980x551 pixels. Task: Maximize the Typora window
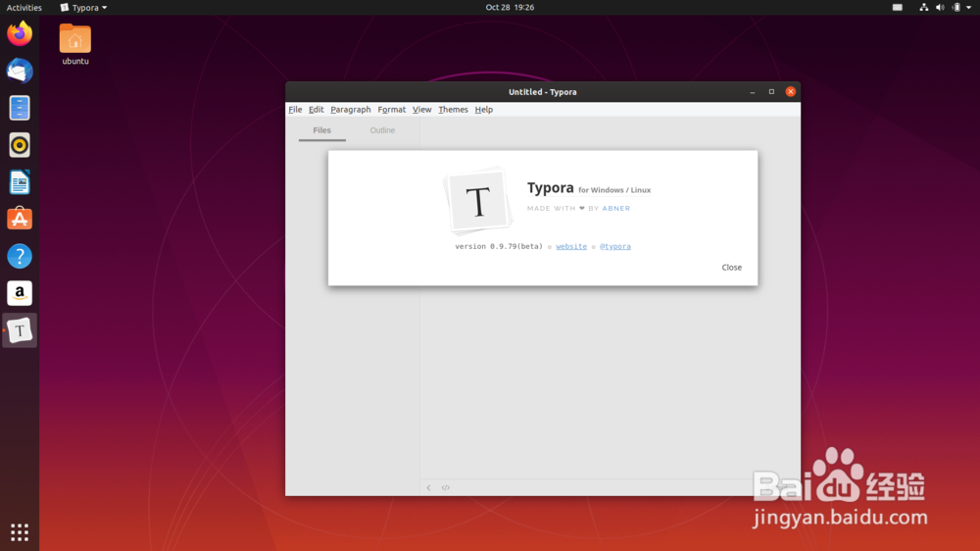pyautogui.click(x=771, y=92)
